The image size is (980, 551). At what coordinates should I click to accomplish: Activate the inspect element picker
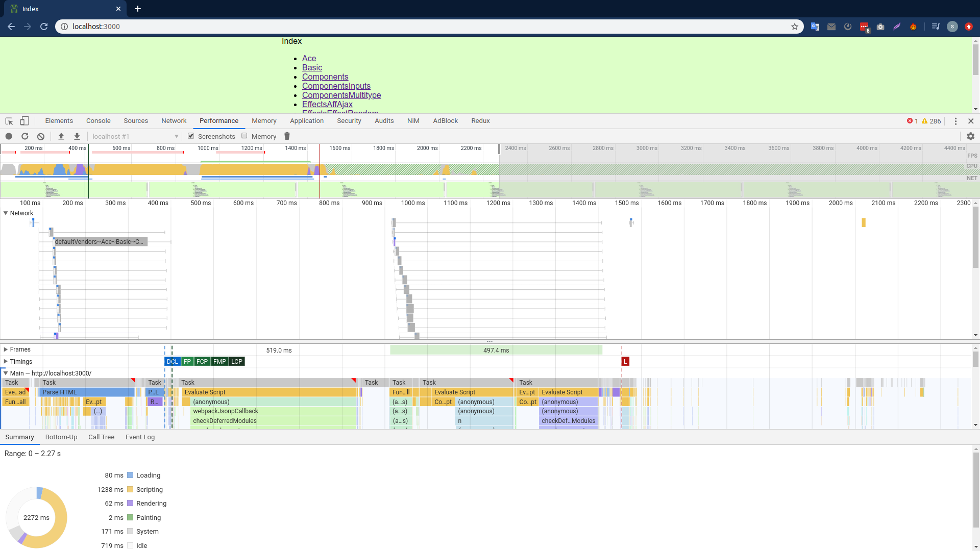(x=9, y=121)
